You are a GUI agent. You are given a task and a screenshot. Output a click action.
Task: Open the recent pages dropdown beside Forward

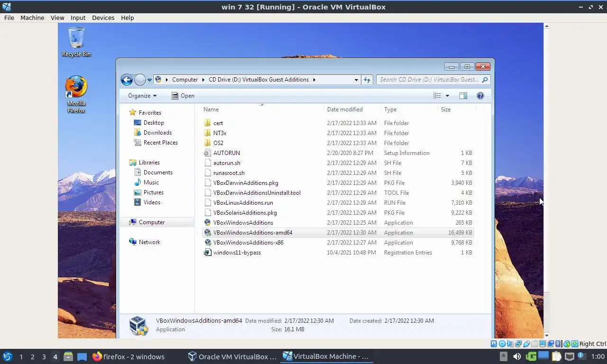pyautogui.click(x=149, y=80)
